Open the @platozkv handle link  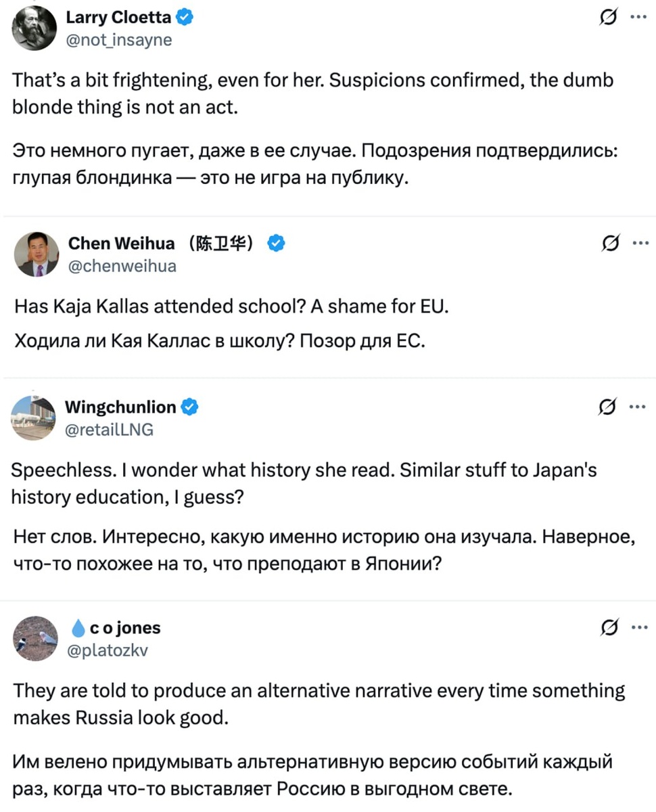pyautogui.click(x=107, y=650)
